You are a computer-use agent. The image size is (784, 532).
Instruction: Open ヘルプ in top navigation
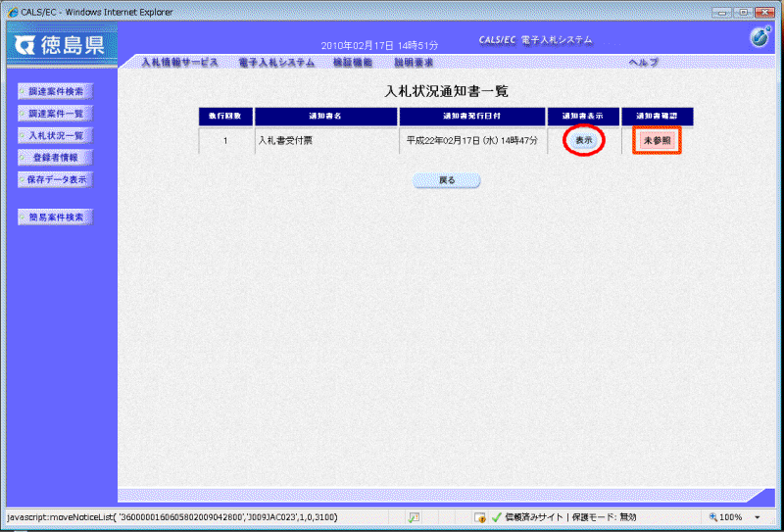644,63
